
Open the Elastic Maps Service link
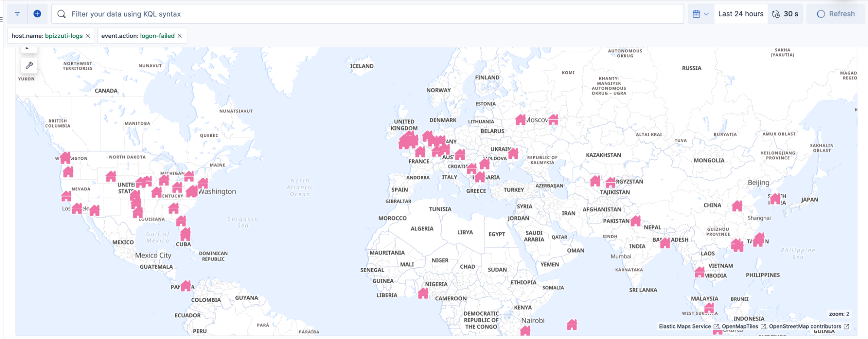689,326
